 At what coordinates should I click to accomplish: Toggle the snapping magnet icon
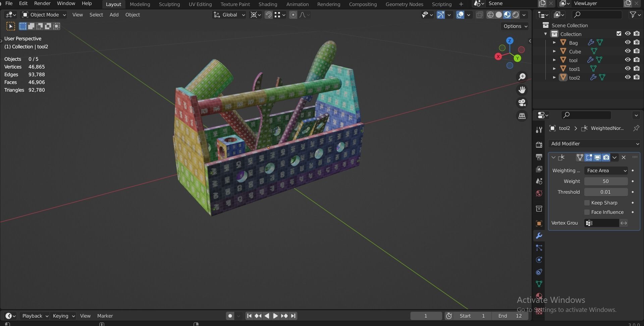pyautogui.click(x=268, y=15)
